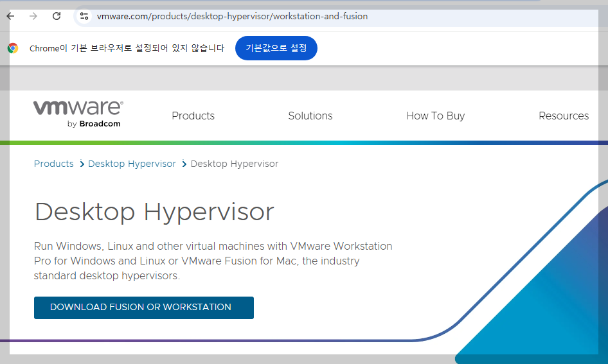
Task: Open the Resources navigation menu
Action: click(x=564, y=116)
